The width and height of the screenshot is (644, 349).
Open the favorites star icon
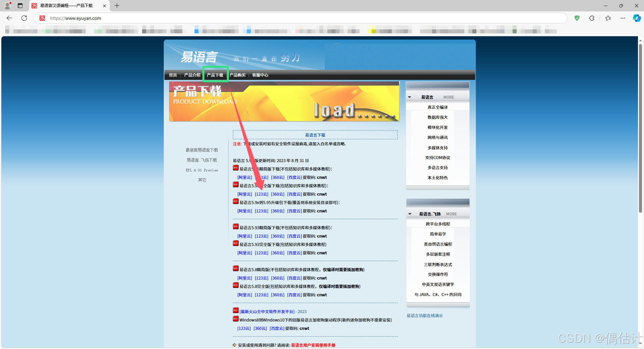pos(608,18)
